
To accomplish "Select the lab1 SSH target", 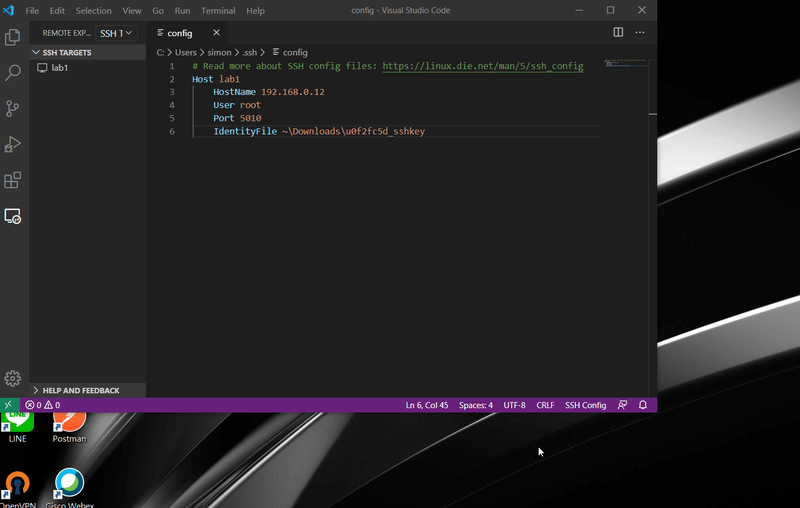I will [87, 68].
